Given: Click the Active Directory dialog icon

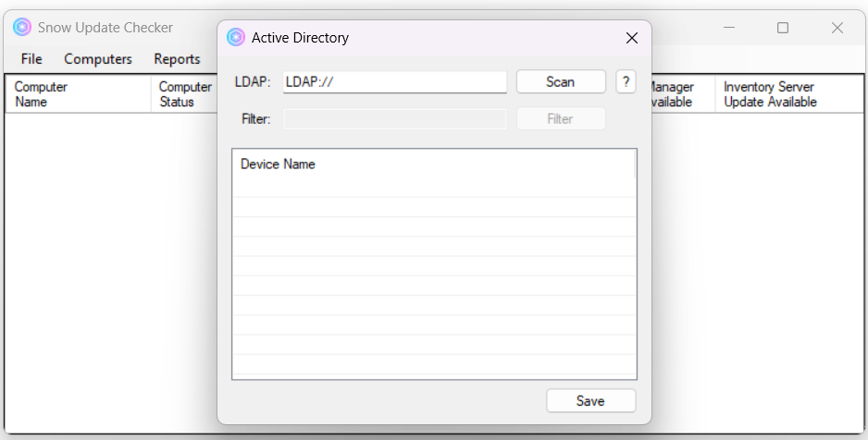Looking at the screenshot, I should (x=236, y=38).
